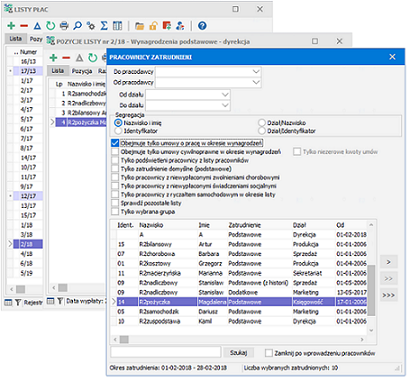The image size is (410, 381).
Task: Click the folder icon in LISTY PŁAC toolbar
Action: (x=139, y=26)
